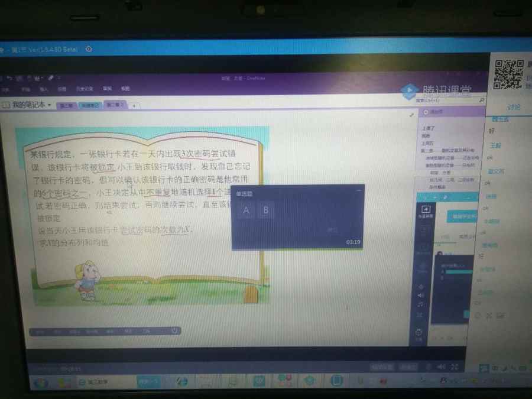Click the QR code image

pos(508,74)
